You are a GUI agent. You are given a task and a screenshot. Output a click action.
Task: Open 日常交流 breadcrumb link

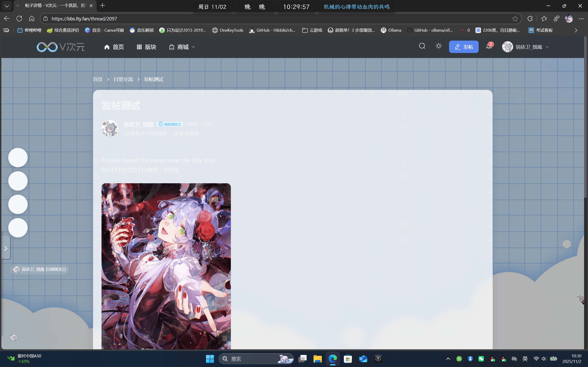(123, 79)
